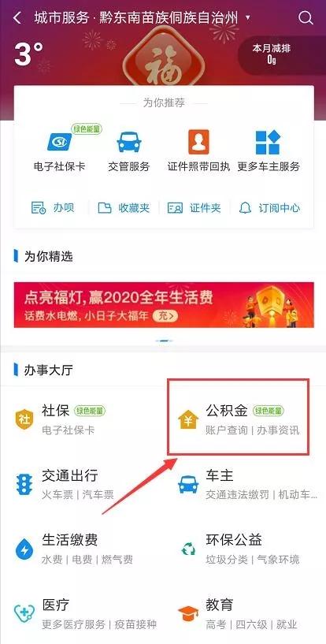Image resolution: width=326 pixels, height=644 pixels.
Task: Open the 收藏夹 shortcut
Action: click(124, 208)
